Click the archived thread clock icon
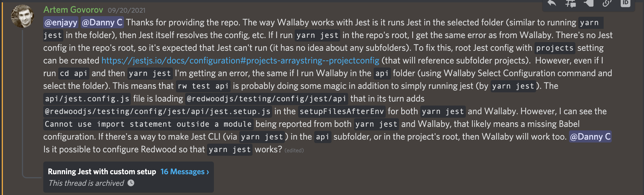 click(131, 183)
